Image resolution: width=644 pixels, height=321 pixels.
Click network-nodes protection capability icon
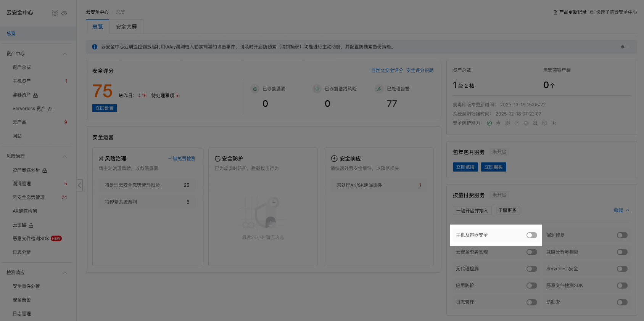554,123
